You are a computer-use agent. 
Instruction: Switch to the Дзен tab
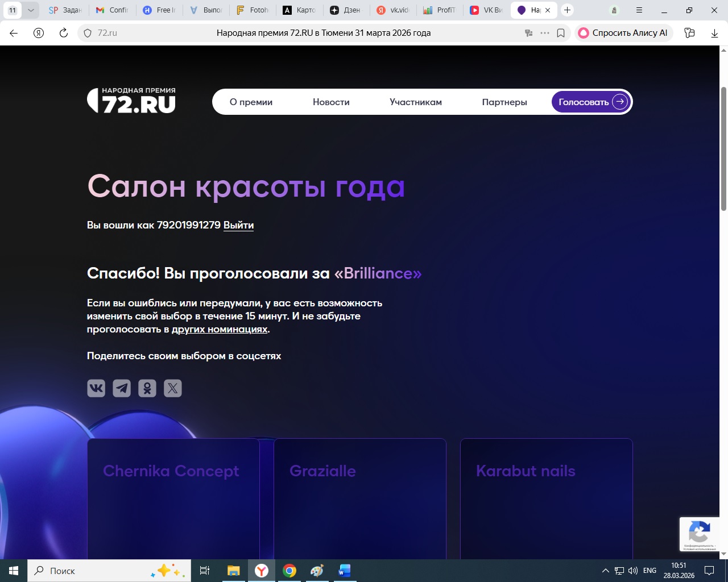point(346,10)
